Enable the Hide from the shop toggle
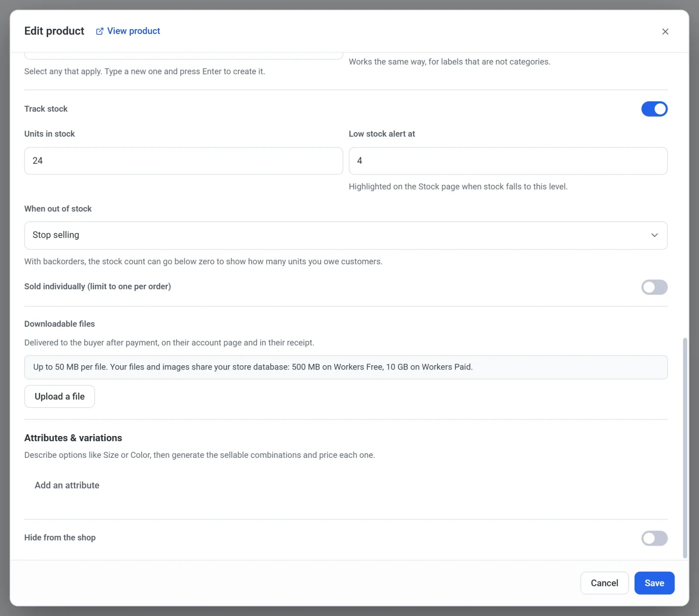The width and height of the screenshot is (699, 616). [x=654, y=538]
